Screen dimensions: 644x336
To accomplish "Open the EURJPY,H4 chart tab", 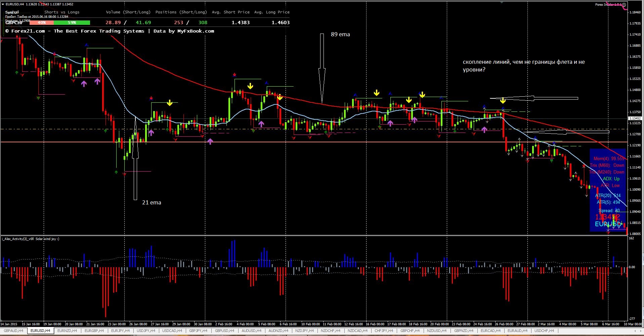I will [120, 331].
